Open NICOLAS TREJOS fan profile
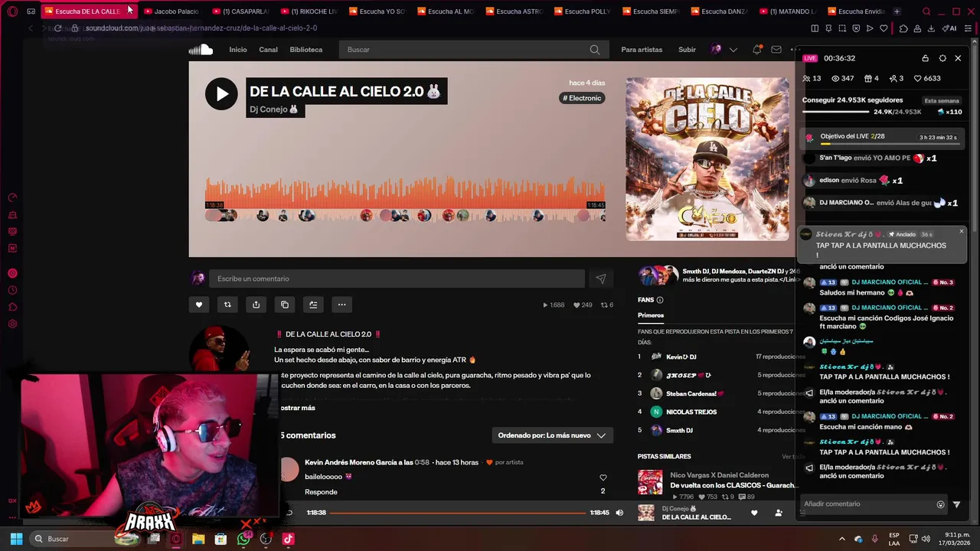This screenshot has height=551, width=980. pos(691,412)
